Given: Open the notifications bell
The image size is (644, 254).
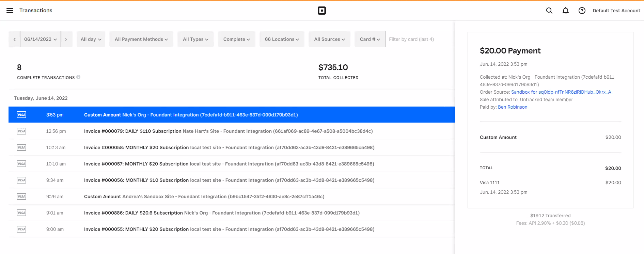Looking at the screenshot, I should click(566, 11).
